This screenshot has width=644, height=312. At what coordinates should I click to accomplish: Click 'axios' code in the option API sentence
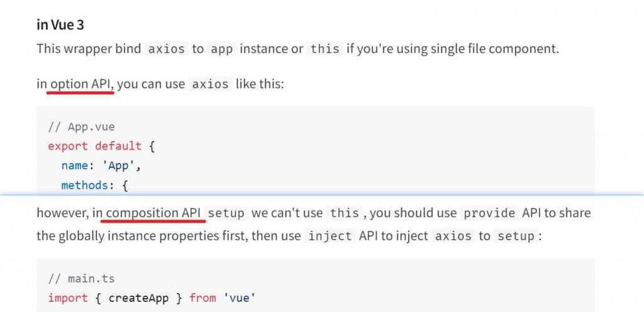tap(210, 84)
